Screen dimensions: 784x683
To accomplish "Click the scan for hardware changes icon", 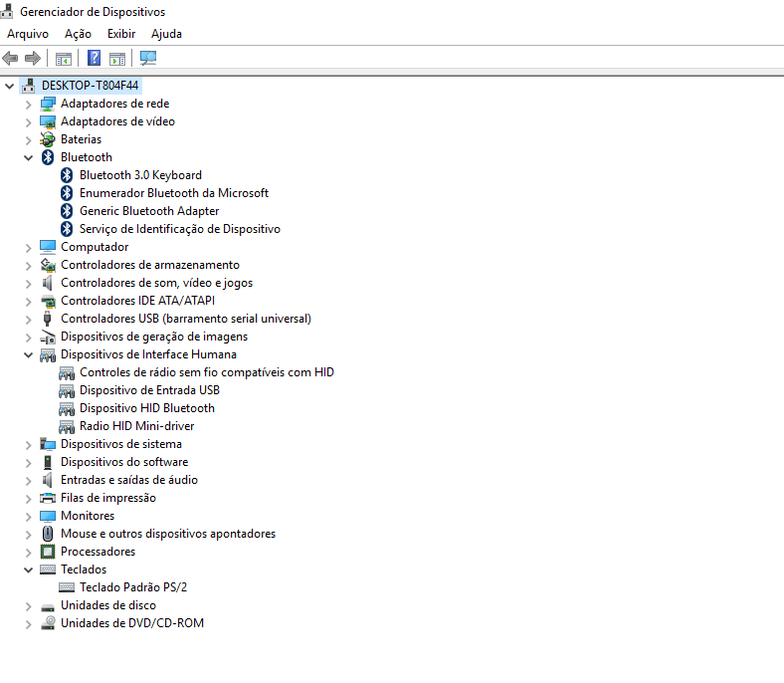I will (x=148, y=59).
